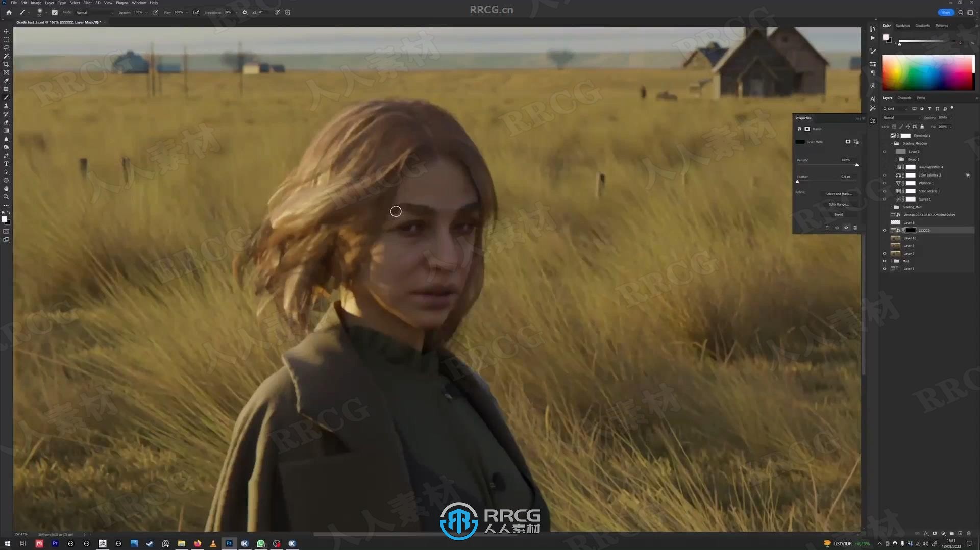Expand the Group 1 folder
Viewport: 980px width, 550px height.
(897, 160)
